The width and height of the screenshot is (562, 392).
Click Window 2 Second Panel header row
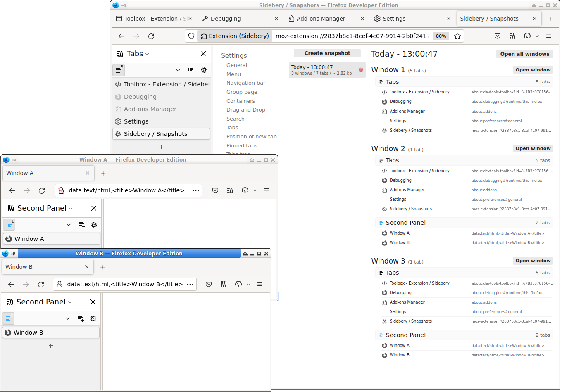coord(464,223)
